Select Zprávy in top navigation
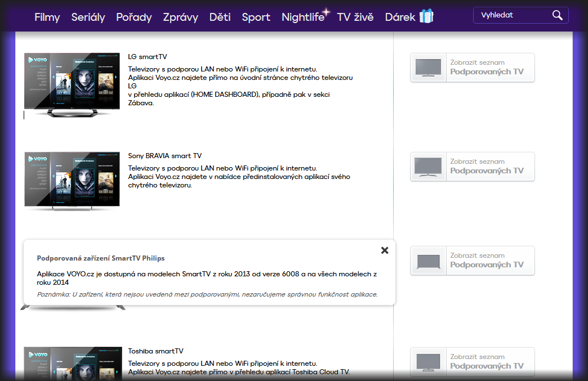The height and width of the screenshot is (381, 588). click(180, 17)
